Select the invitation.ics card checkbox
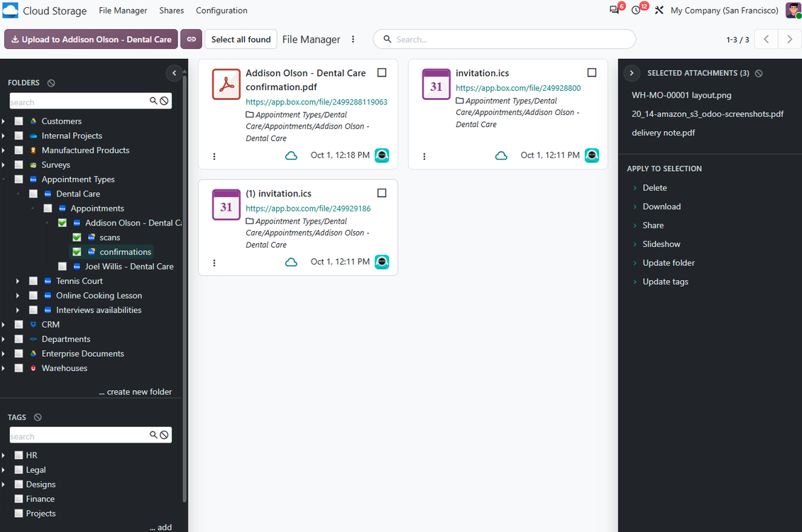 (592, 72)
